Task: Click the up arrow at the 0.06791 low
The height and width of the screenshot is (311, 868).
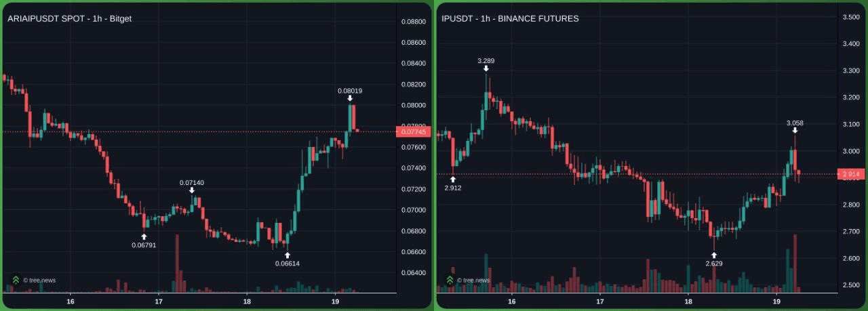Action: tap(144, 236)
